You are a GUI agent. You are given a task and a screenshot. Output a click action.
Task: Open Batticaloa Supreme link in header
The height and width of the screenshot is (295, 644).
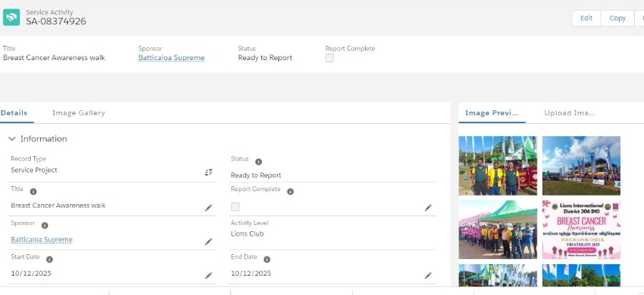point(171,58)
